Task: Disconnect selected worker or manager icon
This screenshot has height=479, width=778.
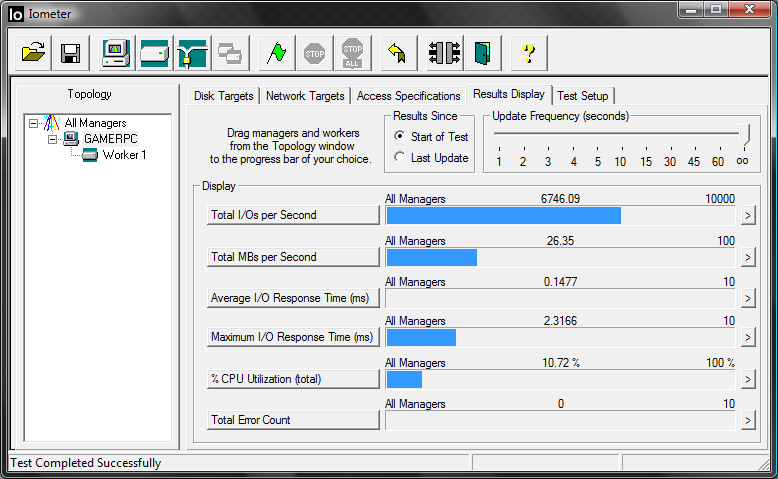Action: point(445,53)
